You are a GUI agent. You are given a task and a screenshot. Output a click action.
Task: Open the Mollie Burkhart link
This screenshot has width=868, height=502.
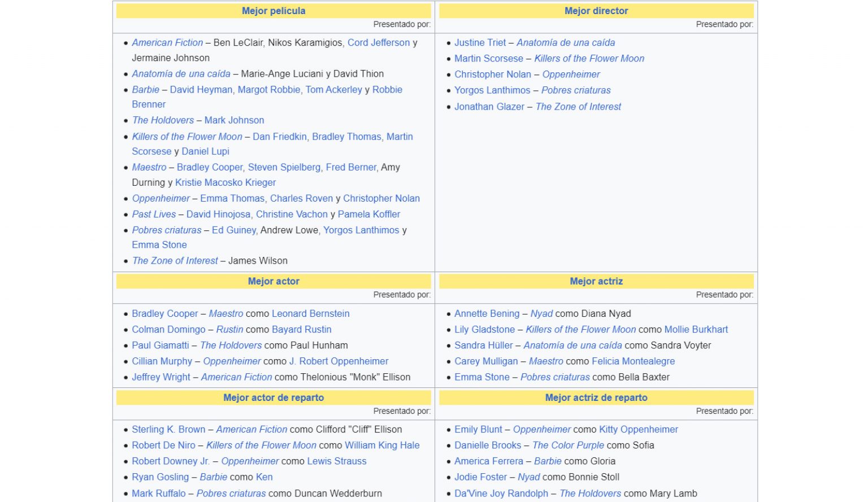[696, 329]
